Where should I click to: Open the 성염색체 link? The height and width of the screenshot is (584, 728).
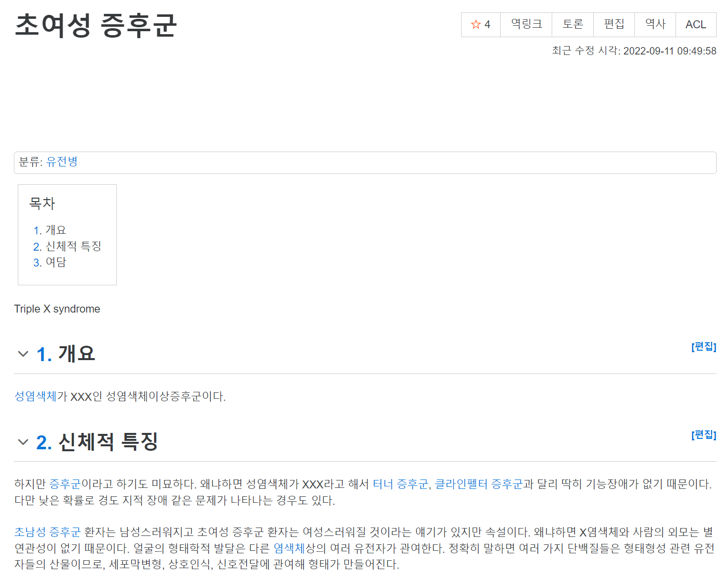(35, 397)
